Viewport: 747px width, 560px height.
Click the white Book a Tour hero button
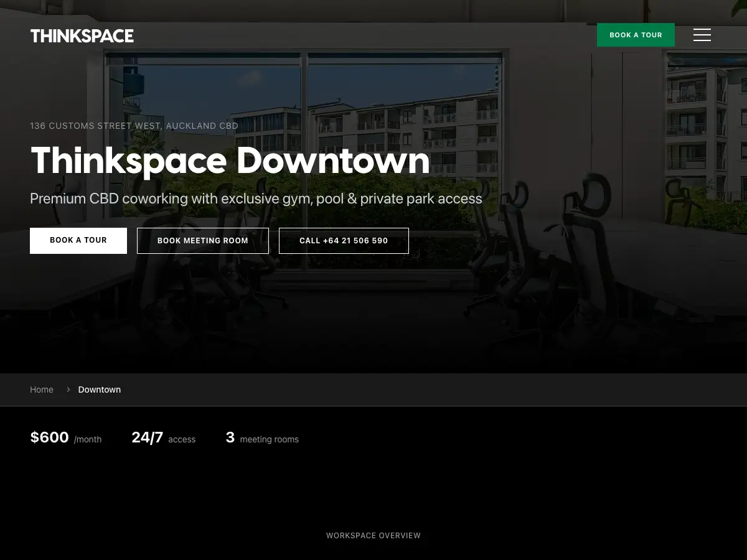78,240
